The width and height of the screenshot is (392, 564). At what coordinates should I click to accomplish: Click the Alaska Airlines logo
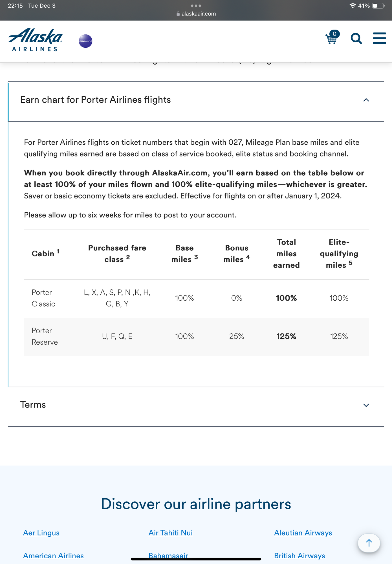[36, 39]
